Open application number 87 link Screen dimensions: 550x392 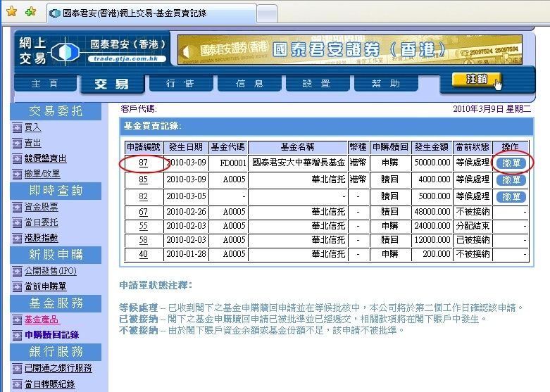[x=143, y=163]
